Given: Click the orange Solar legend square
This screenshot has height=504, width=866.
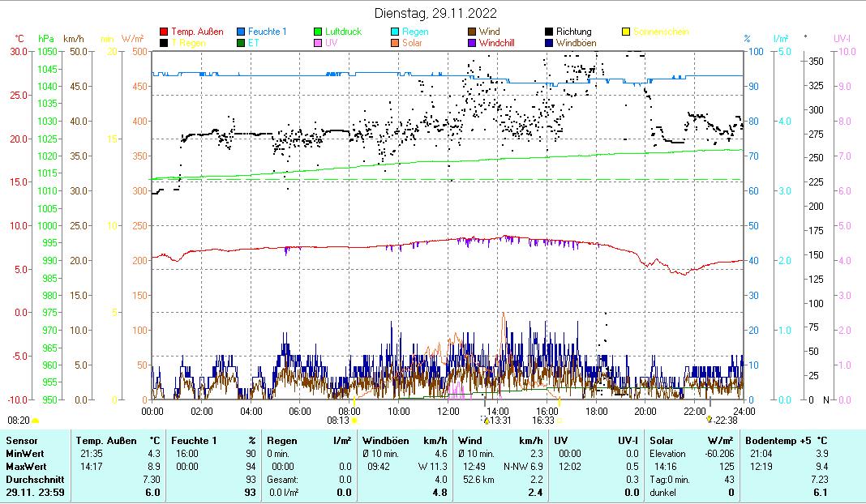Looking at the screenshot, I should 395,43.
